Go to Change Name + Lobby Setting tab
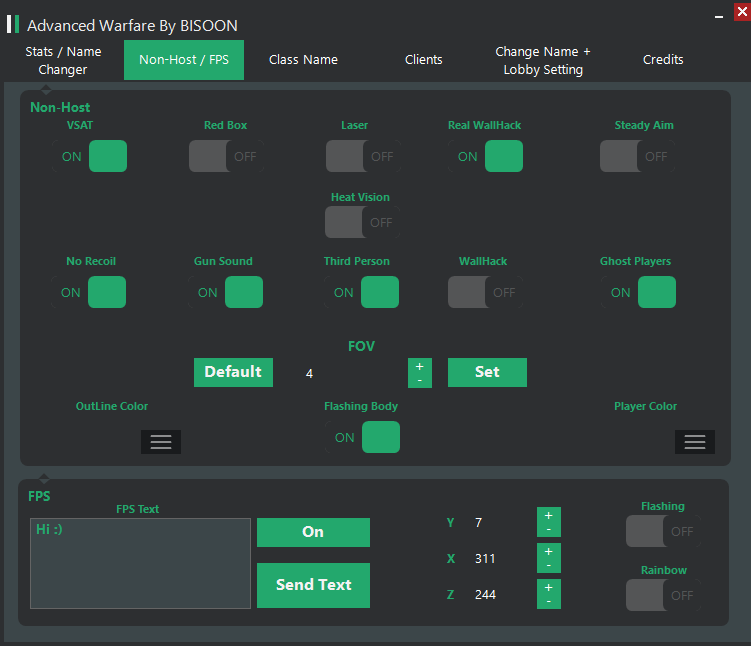This screenshot has height=646, width=751. (x=543, y=60)
